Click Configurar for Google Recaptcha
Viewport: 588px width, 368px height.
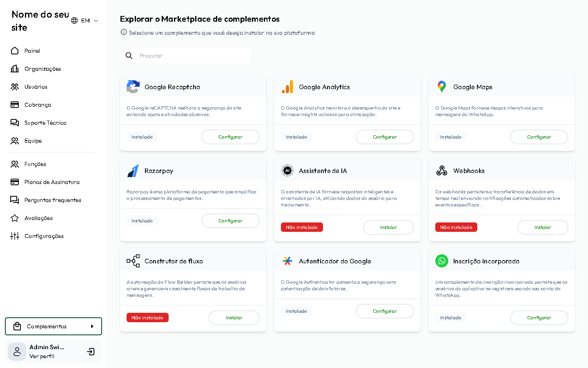tap(230, 137)
